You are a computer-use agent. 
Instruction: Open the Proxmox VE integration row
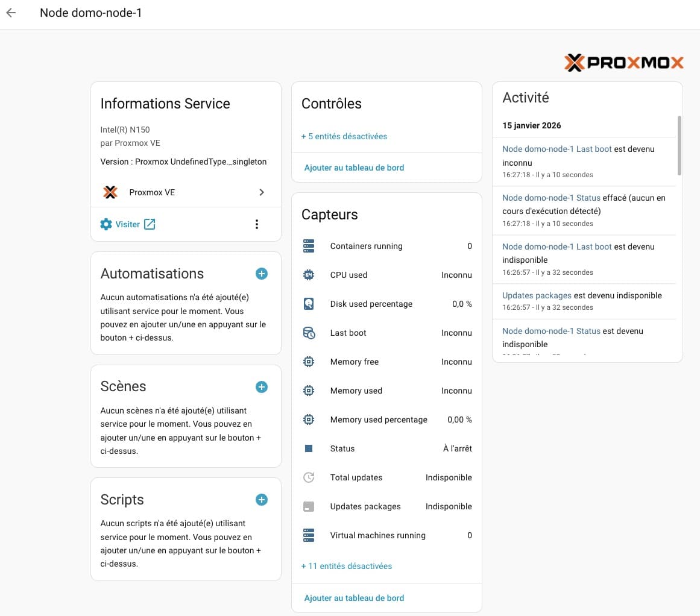(x=186, y=192)
